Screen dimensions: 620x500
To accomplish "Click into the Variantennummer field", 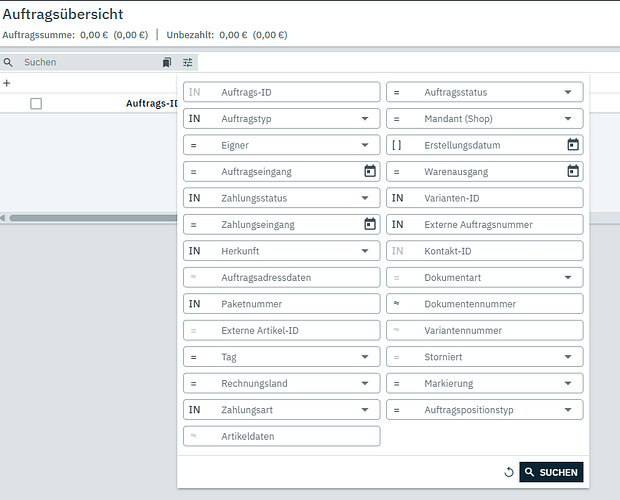I will point(485,330).
